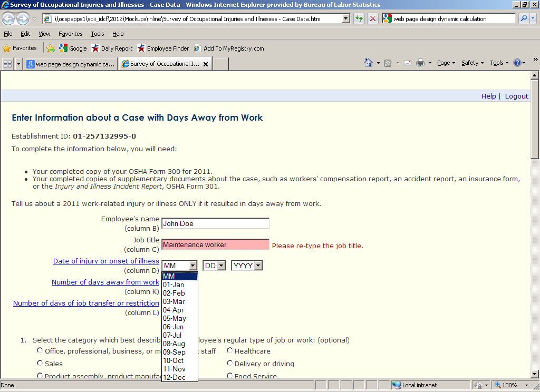This screenshot has height=392, width=540.
Task: Click the browser Back arrow button
Action: coord(8,19)
